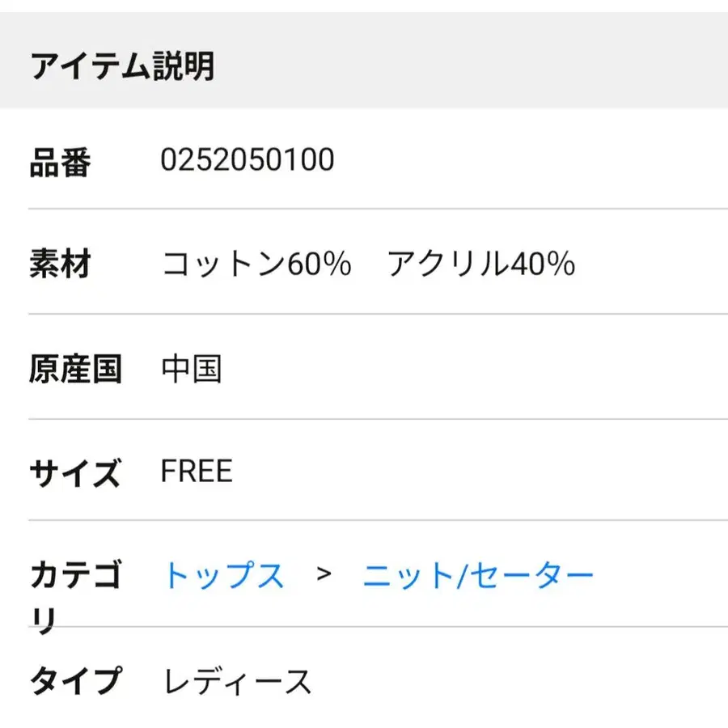The width and height of the screenshot is (728, 728).
Task: Select the FREE size value
Action: [x=197, y=471]
